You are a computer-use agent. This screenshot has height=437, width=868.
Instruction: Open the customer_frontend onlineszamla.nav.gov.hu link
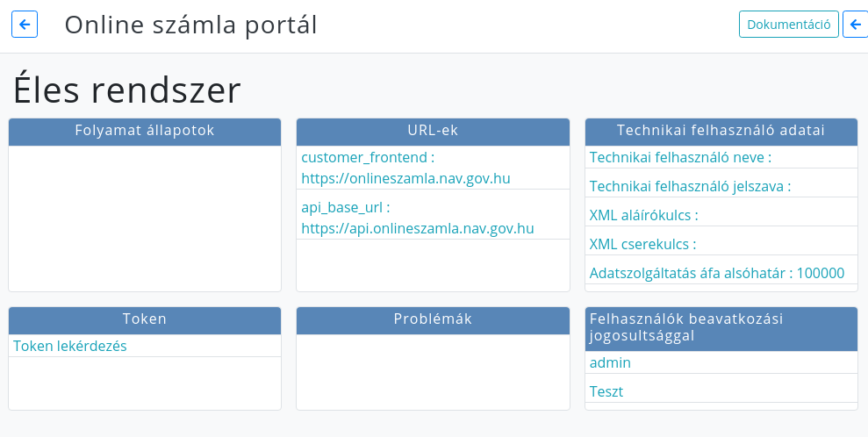[433, 168]
